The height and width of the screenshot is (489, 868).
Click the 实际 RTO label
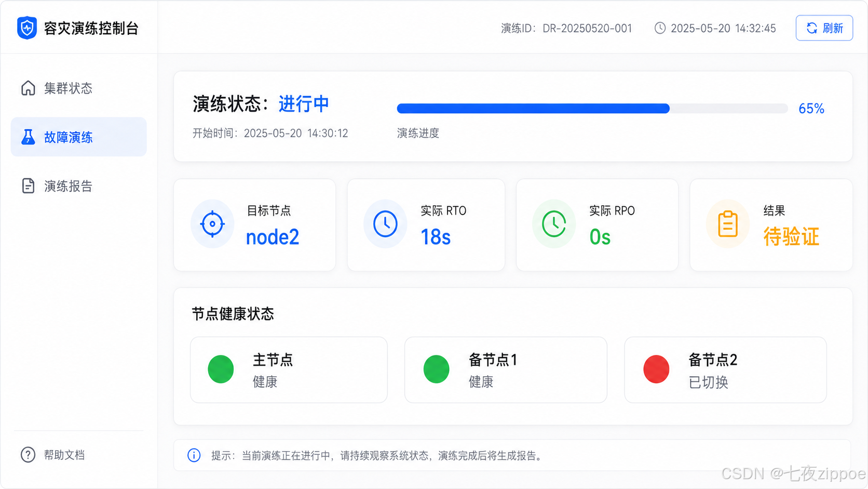coord(443,210)
